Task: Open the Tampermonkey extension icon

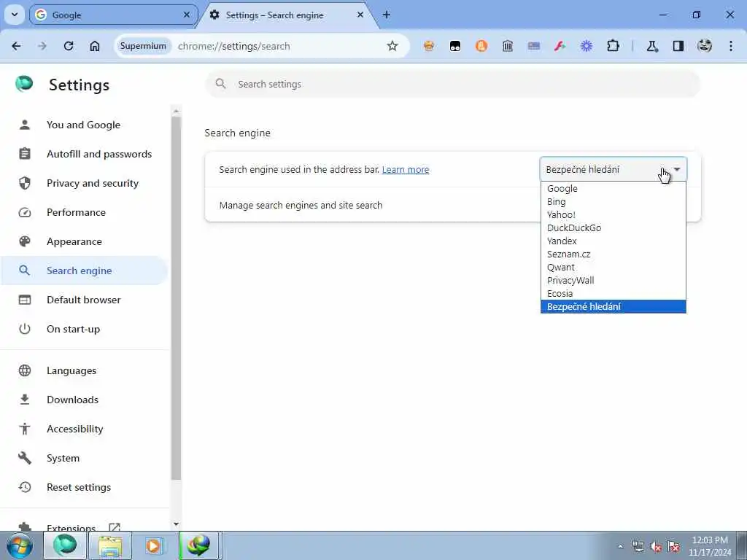Action: 455,46
